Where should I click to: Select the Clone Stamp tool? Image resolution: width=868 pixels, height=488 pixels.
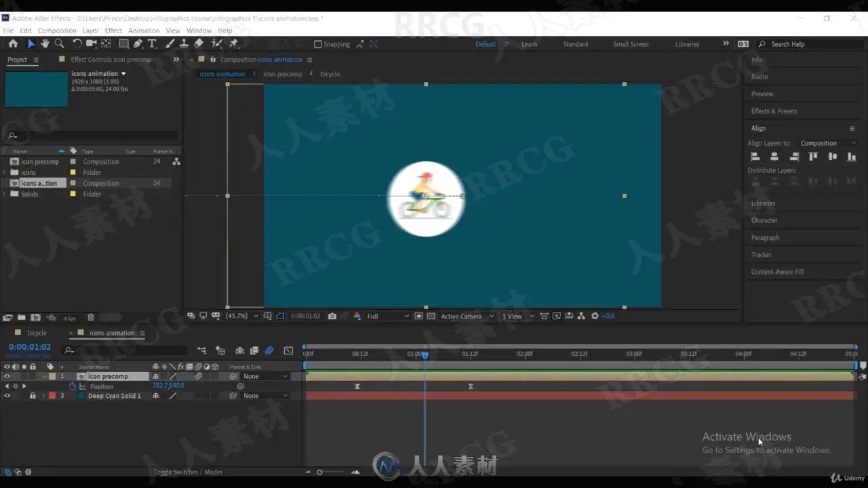tap(184, 43)
